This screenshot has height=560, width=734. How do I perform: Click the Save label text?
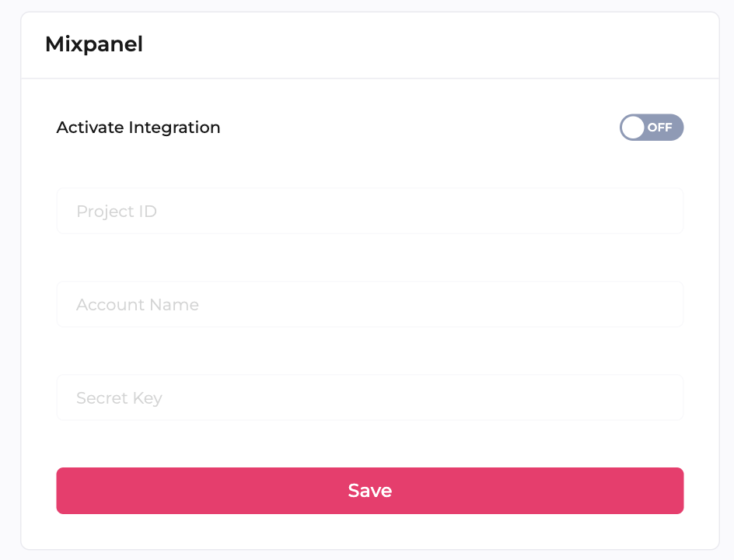pos(370,491)
